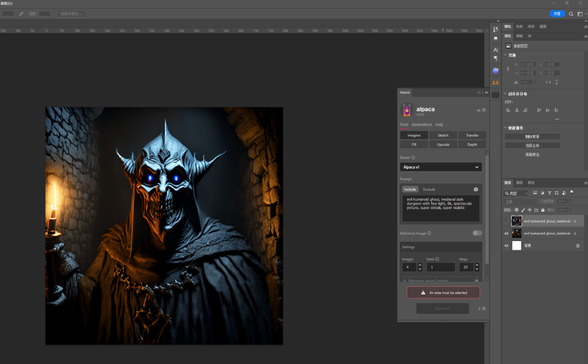The width and height of the screenshot is (588, 364).
Task: Select the Exclude prompt tab
Action: (429, 189)
